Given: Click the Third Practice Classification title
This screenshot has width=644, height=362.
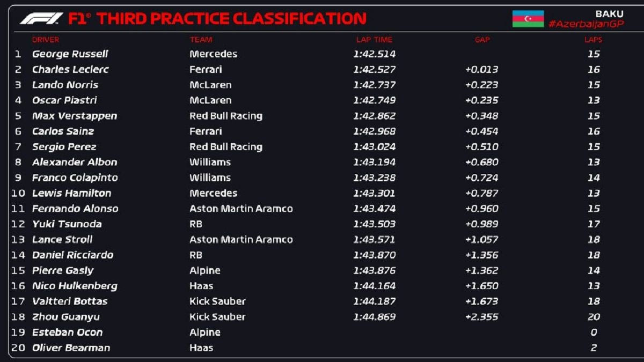Looking at the screenshot, I should pyautogui.click(x=217, y=19).
